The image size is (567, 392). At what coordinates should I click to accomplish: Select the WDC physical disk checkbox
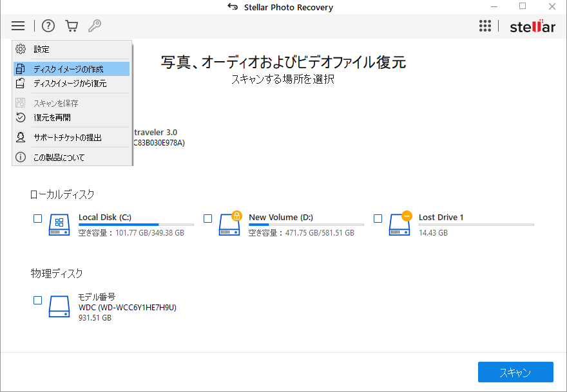pos(37,300)
